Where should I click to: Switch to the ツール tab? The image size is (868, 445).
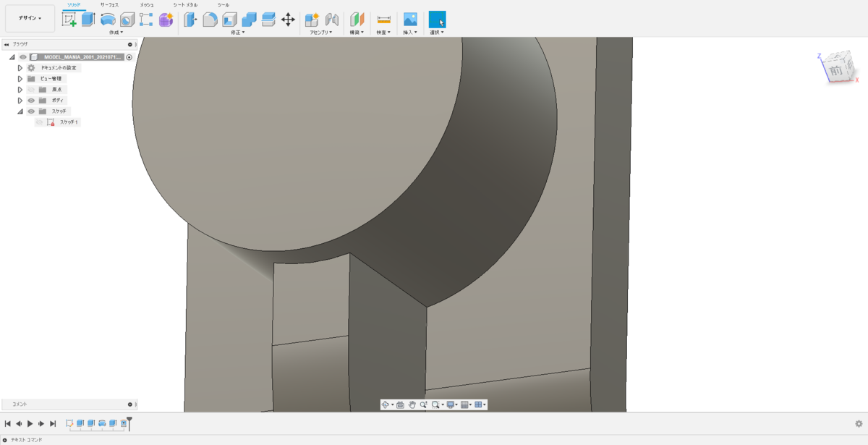click(224, 5)
